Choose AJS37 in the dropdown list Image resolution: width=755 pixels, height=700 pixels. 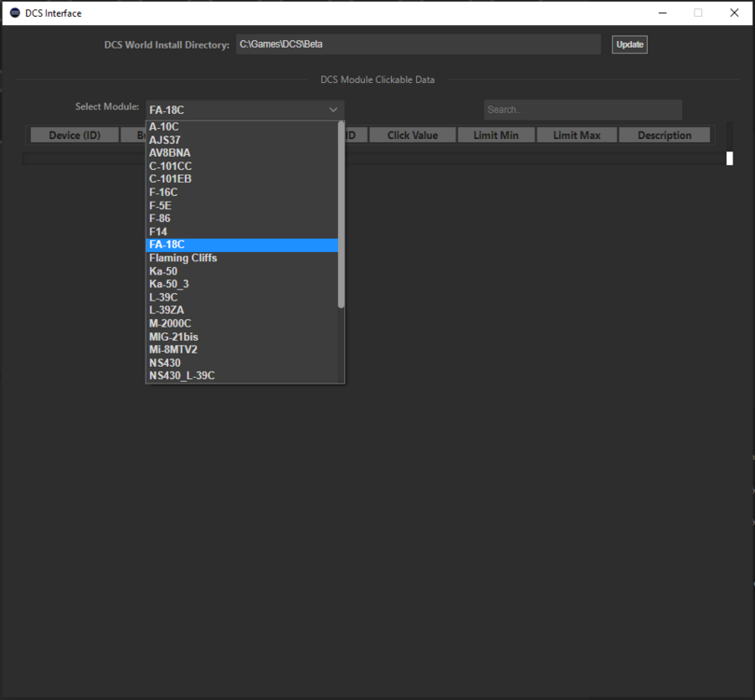(242, 140)
